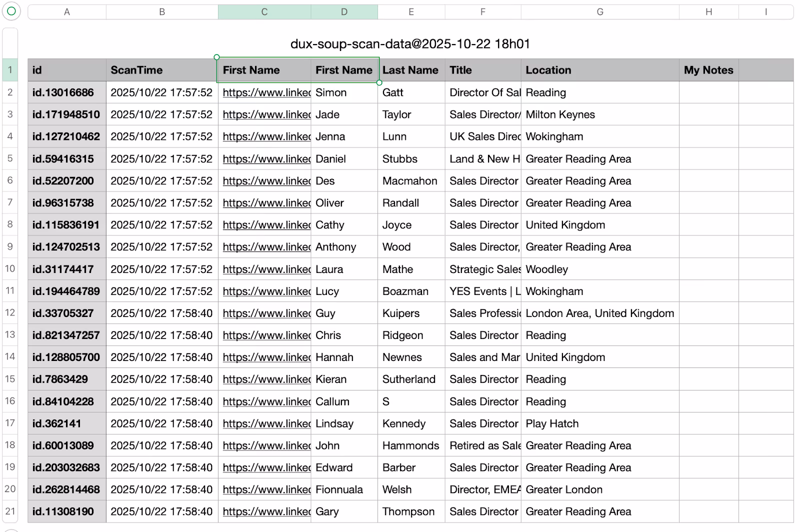Viewport: 800px width, 532px height.
Task: Click last name cell 'Macmahon'
Action: [x=411, y=181]
